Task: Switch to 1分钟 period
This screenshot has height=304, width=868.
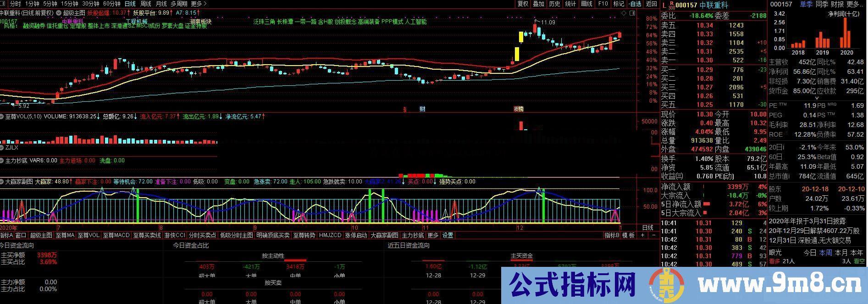Action: [32, 4]
